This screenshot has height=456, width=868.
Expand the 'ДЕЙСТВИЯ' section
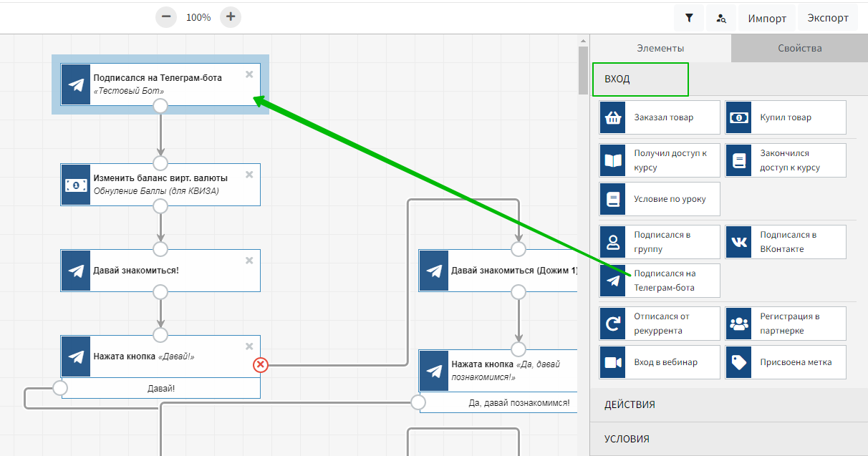[728, 404]
